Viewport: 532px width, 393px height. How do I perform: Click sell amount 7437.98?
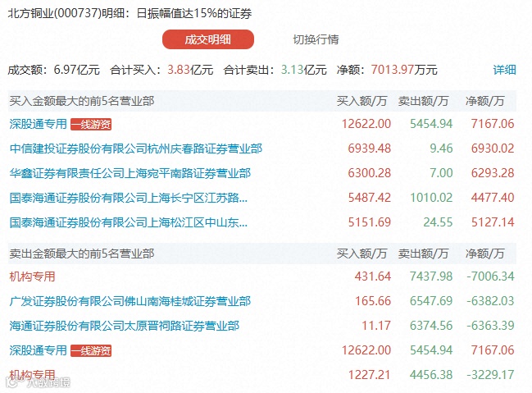[431, 276]
